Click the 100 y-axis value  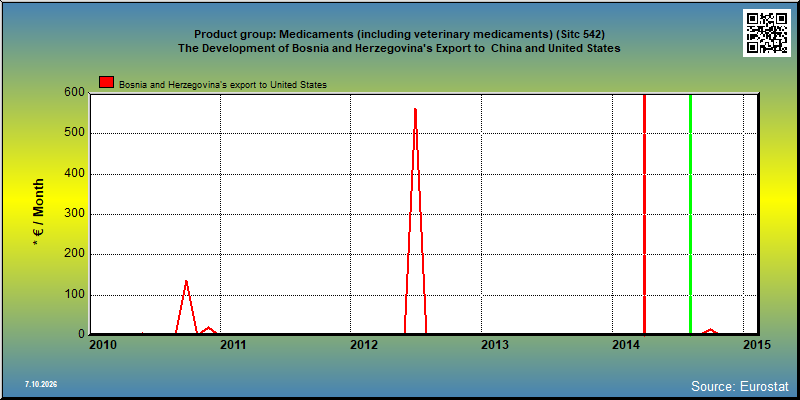click(x=76, y=295)
